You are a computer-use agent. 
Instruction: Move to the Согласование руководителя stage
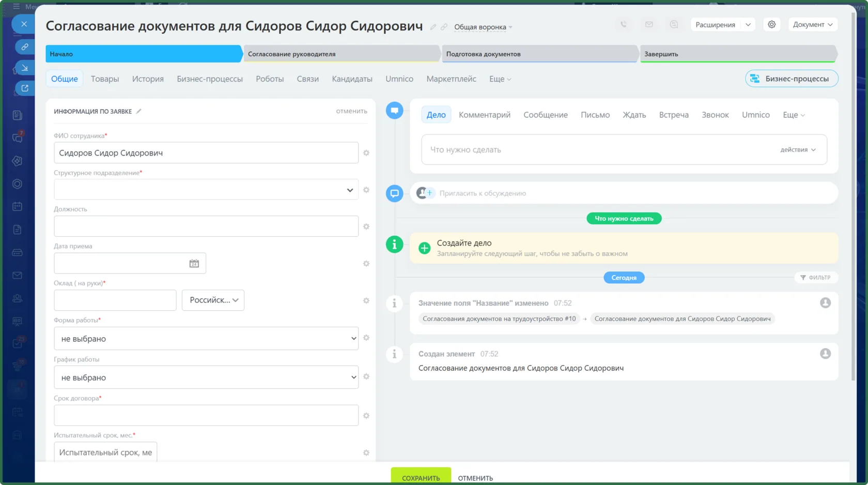[x=342, y=54]
